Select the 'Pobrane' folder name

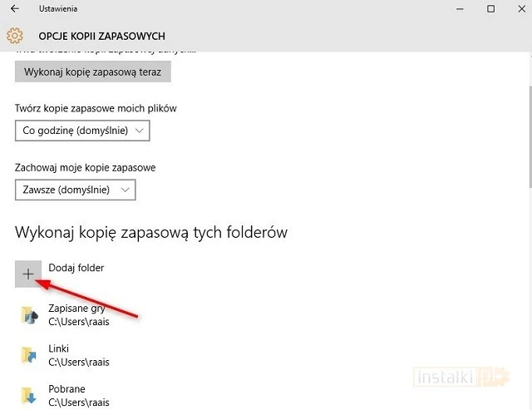coord(66,388)
